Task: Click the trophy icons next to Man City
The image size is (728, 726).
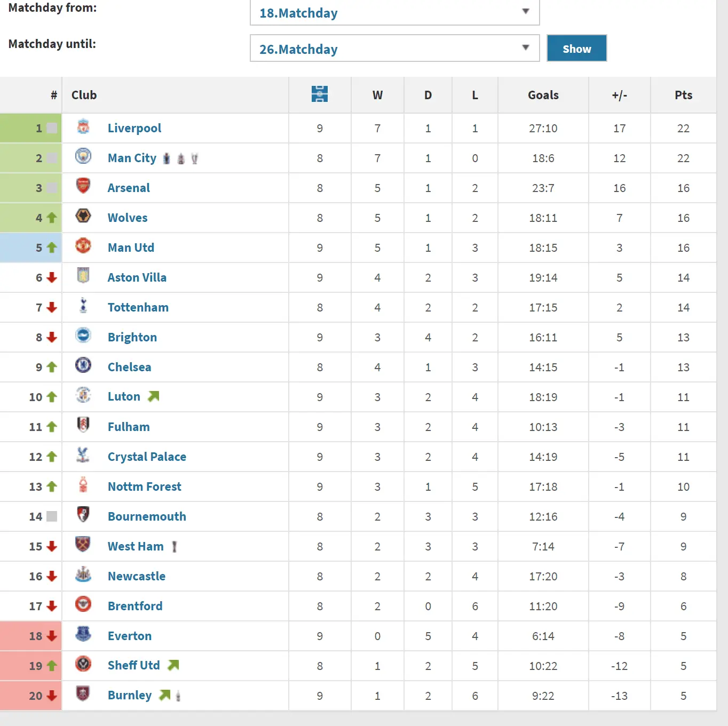Action: click(180, 158)
